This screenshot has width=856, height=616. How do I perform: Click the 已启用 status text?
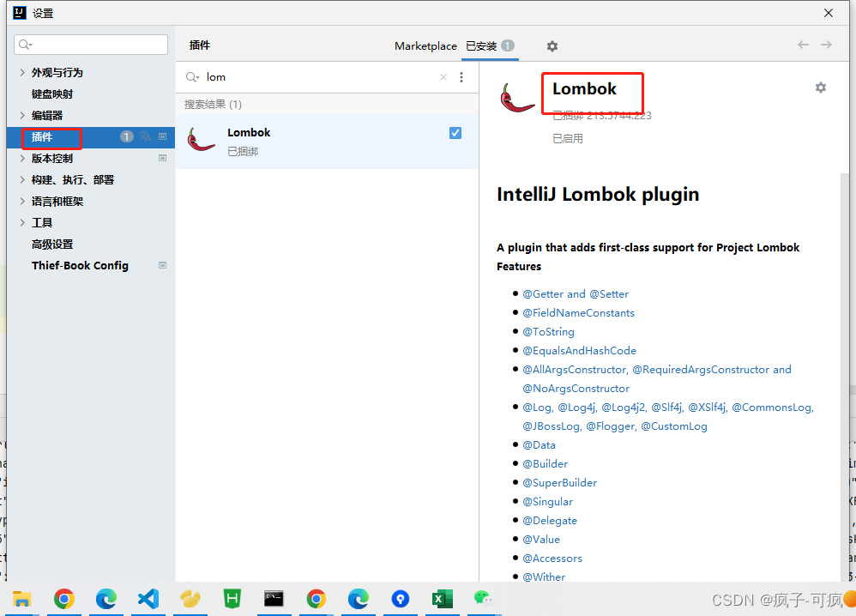[568, 139]
